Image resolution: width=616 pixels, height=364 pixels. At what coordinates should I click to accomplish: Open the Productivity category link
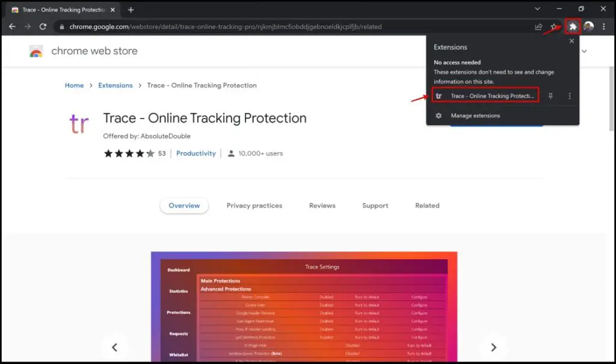196,153
